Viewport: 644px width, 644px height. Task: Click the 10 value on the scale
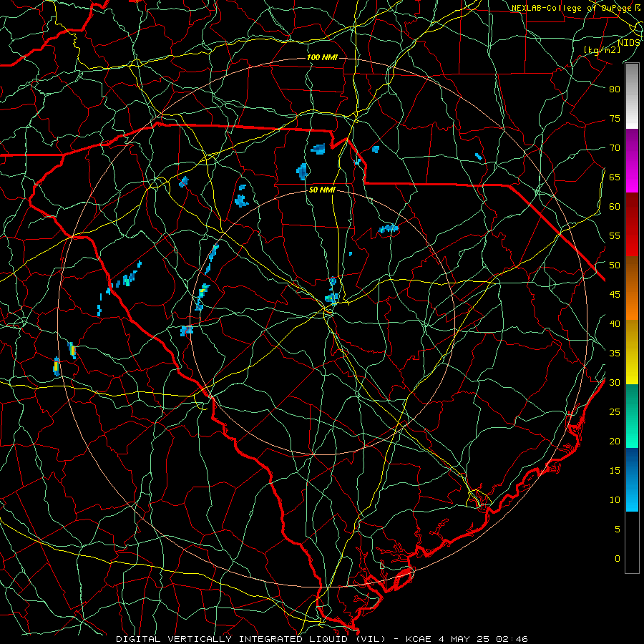(615, 500)
